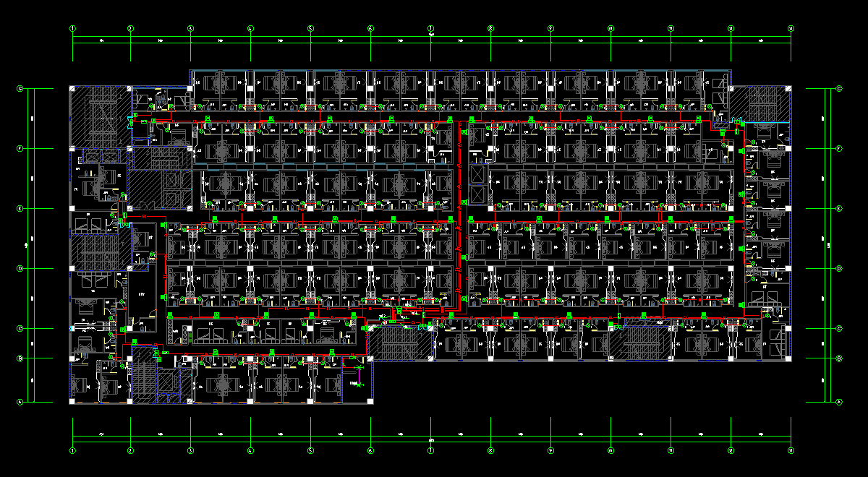The height and width of the screenshot is (477, 868).
Task: Select grid bubble 10 on the top axis
Action: click(x=610, y=28)
